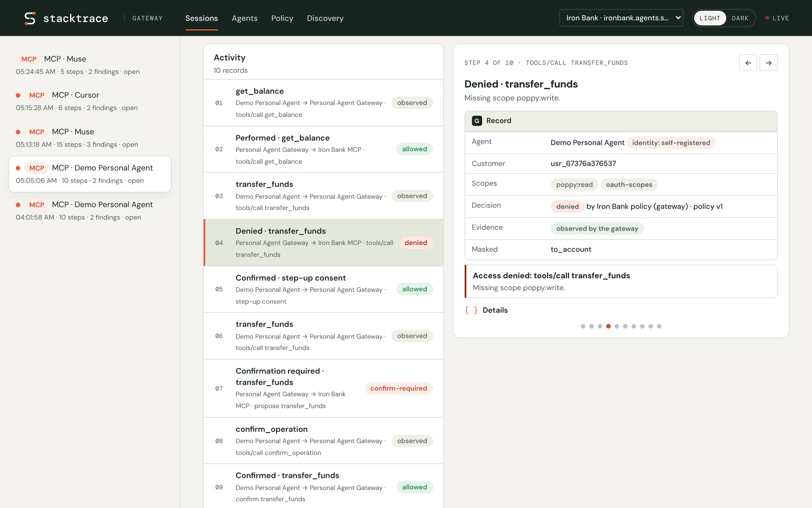812x508 pixels.
Task: Select activity record 01 get_balance
Action: coord(323,103)
